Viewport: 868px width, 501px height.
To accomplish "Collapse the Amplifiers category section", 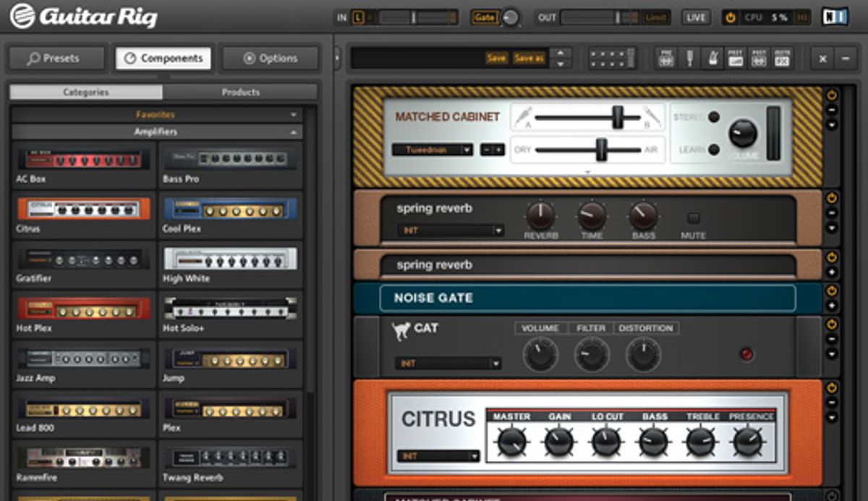I will [156, 132].
